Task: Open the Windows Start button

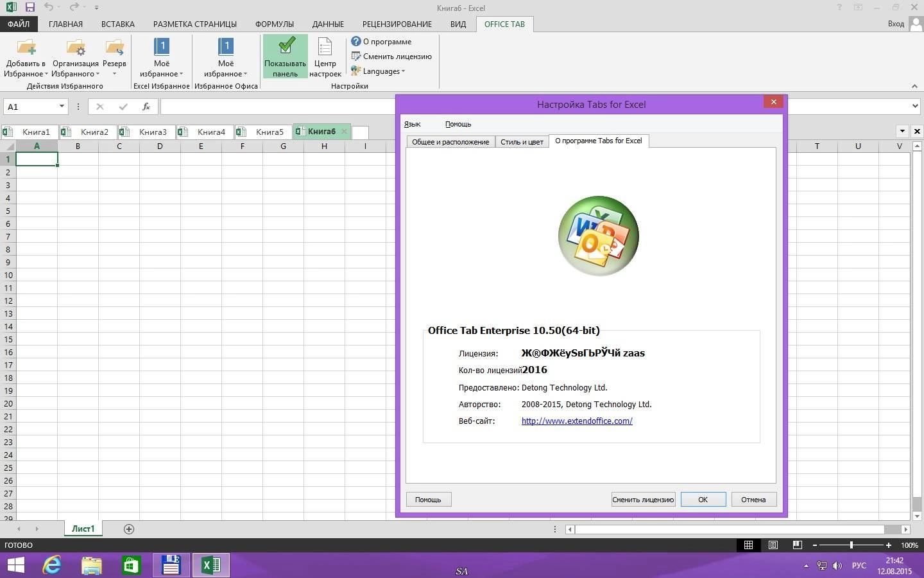Action: (15, 565)
